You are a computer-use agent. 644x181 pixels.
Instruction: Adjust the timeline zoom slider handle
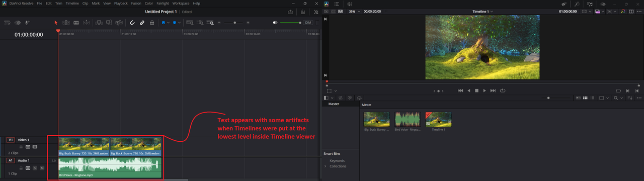[x=235, y=23]
